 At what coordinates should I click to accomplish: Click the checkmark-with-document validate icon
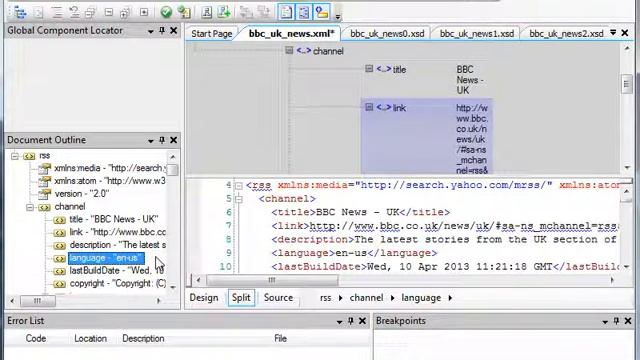point(184,12)
